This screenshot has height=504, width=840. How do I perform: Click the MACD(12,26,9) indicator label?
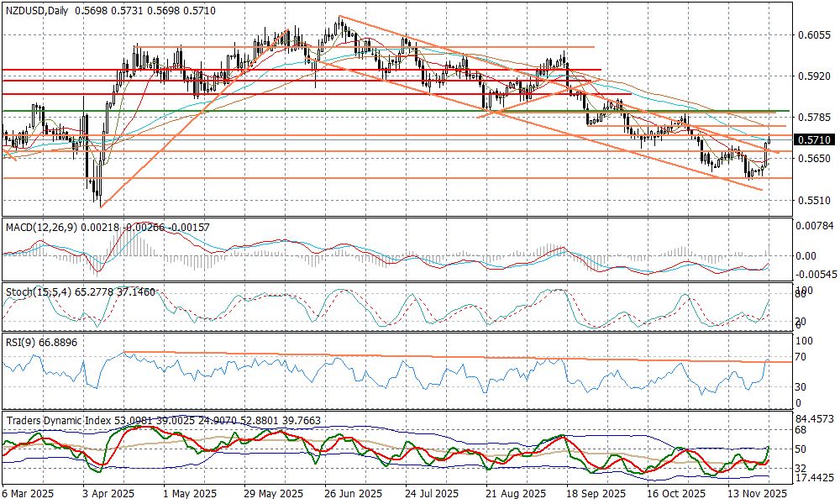[39, 227]
